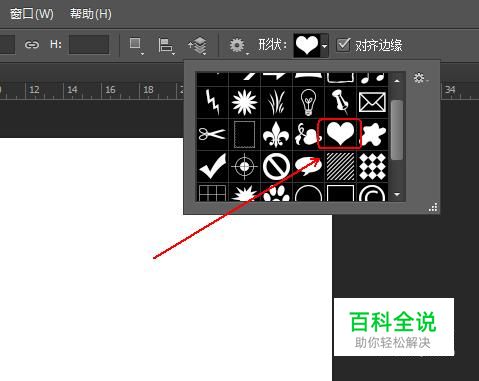Open the gear geometry options in toolbar
The width and height of the screenshot is (479, 381).
238,45
